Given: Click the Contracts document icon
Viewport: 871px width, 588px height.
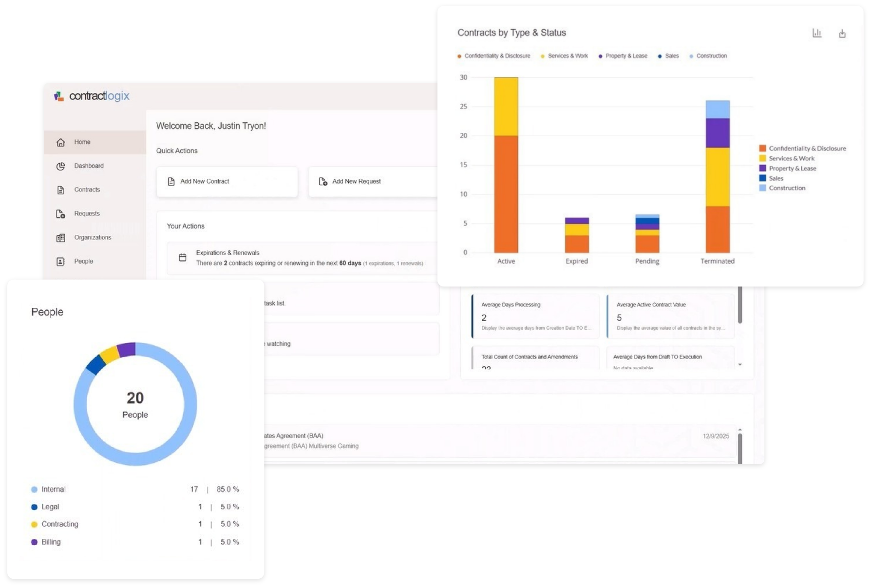Looking at the screenshot, I should coord(61,190).
